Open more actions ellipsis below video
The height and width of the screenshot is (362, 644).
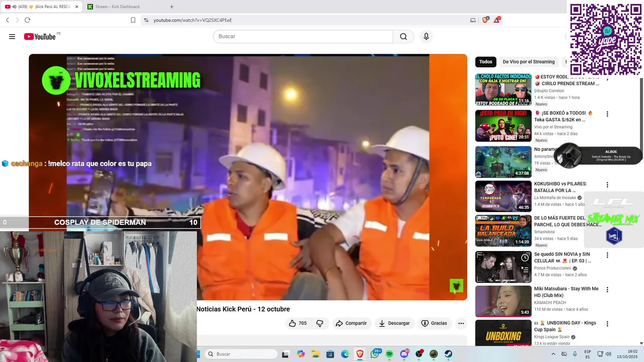(461, 323)
